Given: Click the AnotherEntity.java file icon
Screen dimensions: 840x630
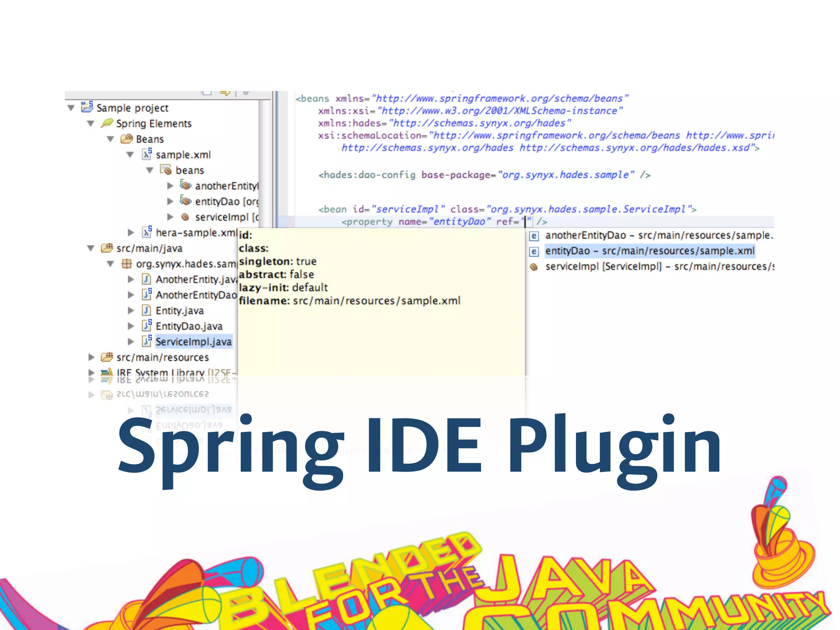Looking at the screenshot, I should [146, 279].
